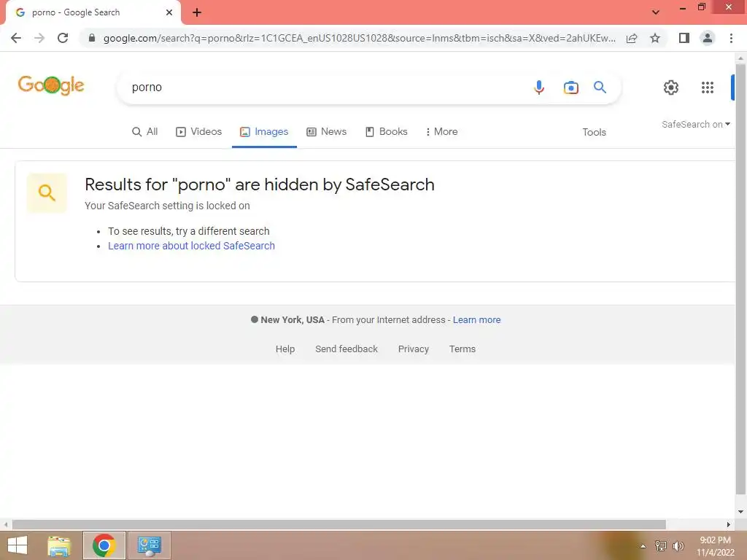Image resolution: width=747 pixels, height=560 pixels.
Task: Open the Chrome profile avatar
Action: 708,38
